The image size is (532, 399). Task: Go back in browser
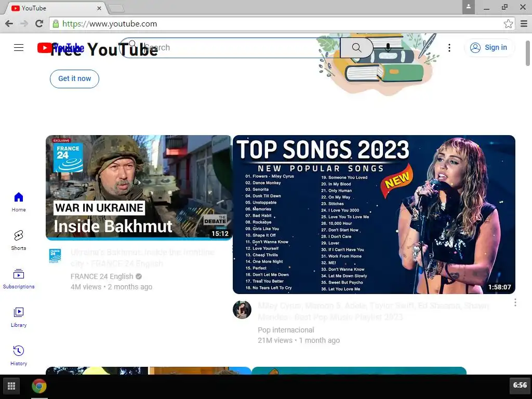[x=9, y=24]
